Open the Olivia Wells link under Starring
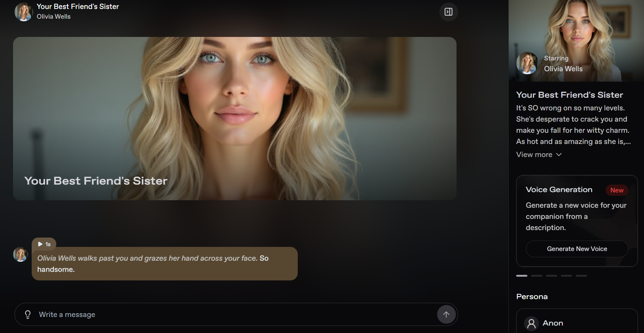 563,69
